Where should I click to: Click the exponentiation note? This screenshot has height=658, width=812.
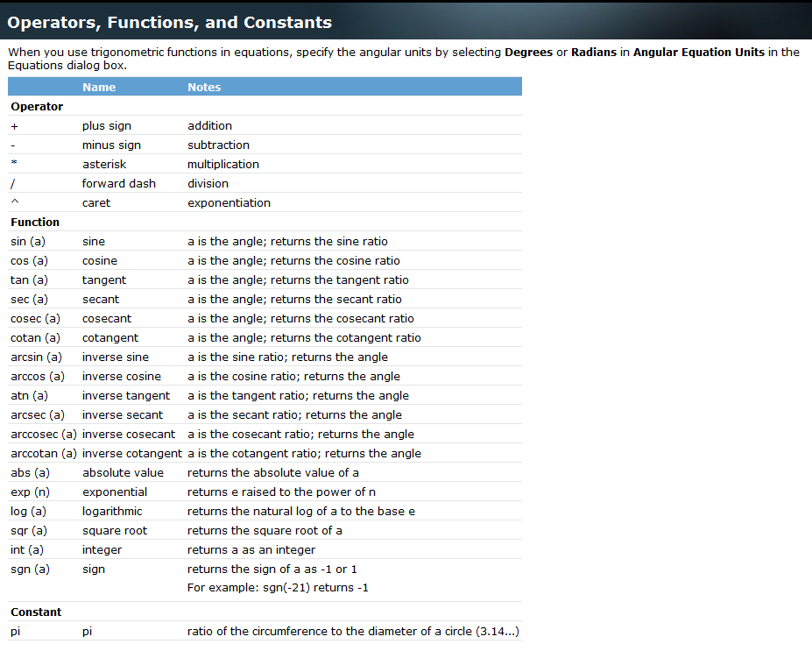229,202
